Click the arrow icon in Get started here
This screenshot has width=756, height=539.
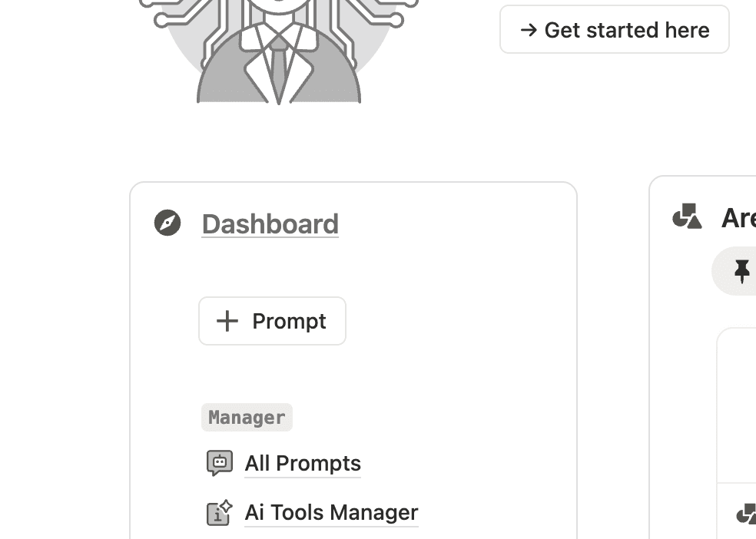[529, 30]
